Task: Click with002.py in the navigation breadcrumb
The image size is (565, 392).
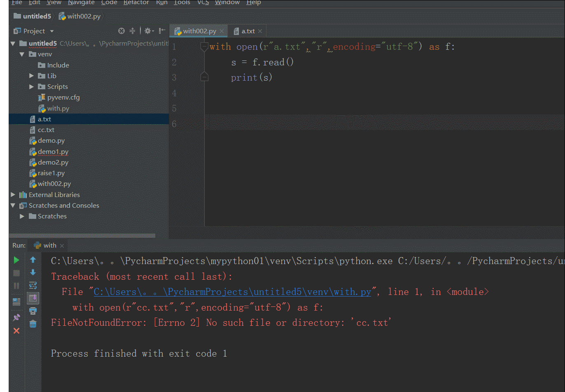Action: click(79, 16)
